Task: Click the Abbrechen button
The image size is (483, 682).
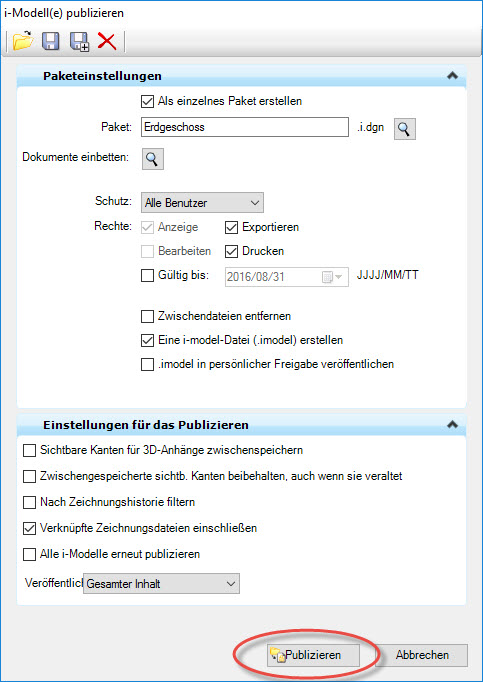Action: [422, 655]
